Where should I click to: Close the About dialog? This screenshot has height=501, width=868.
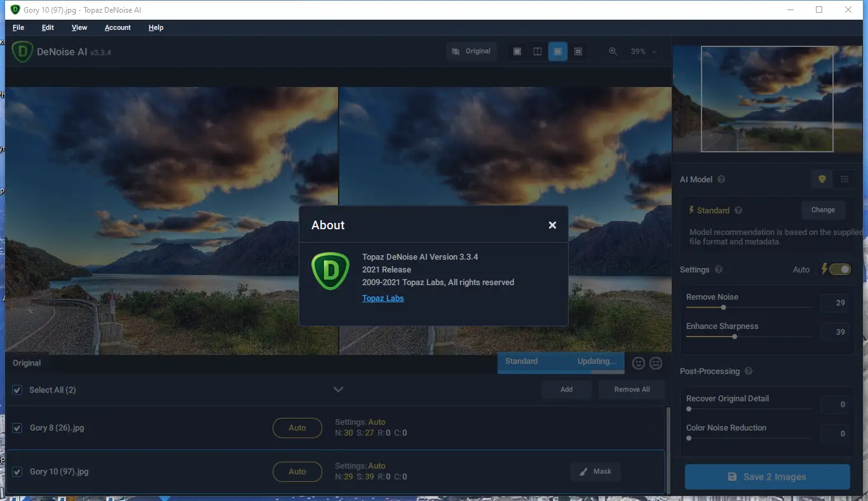point(552,225)
